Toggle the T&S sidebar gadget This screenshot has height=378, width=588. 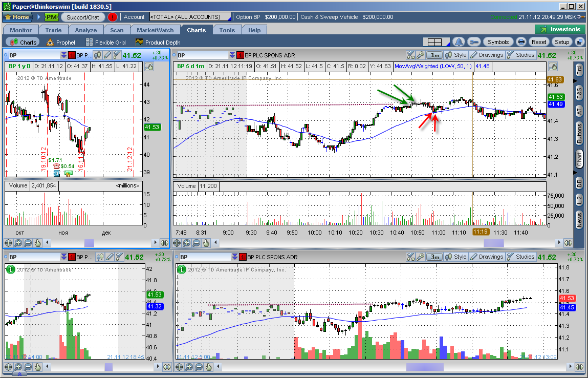tap(579, 92)
